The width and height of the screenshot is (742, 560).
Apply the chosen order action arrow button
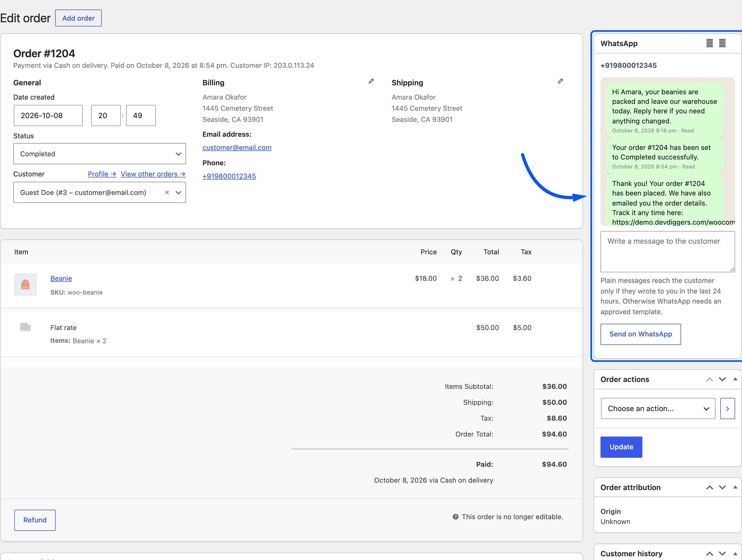pyautogui.click(x=727, y=408)
